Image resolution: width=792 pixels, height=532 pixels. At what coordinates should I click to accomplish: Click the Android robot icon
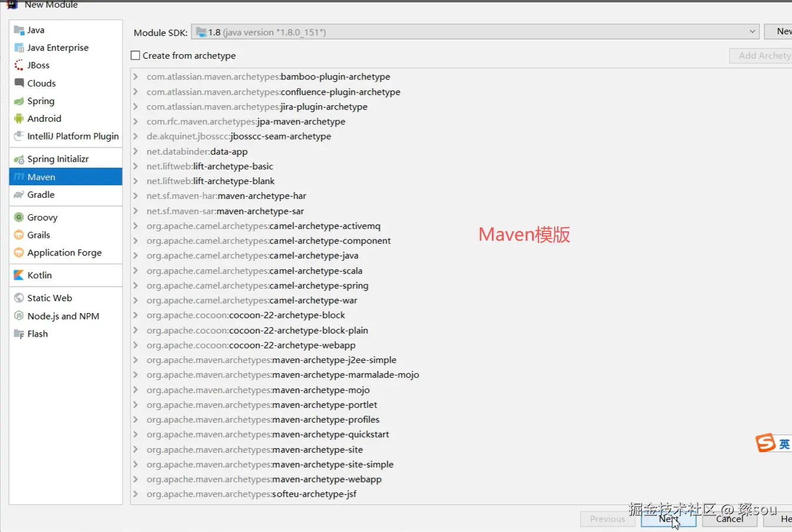[x=19, y=118]
